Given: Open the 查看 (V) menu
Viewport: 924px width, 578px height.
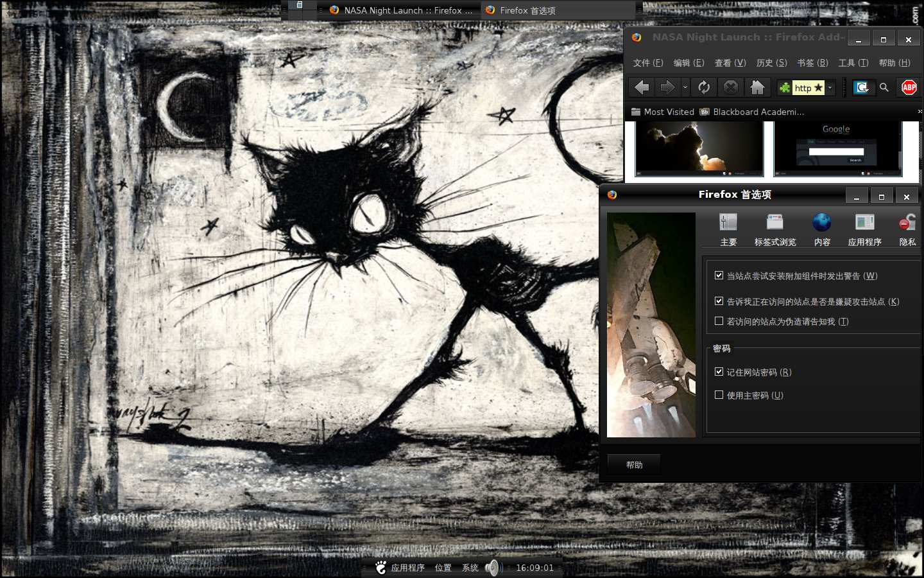Looking at the screenshot, I should pos(730,63).
